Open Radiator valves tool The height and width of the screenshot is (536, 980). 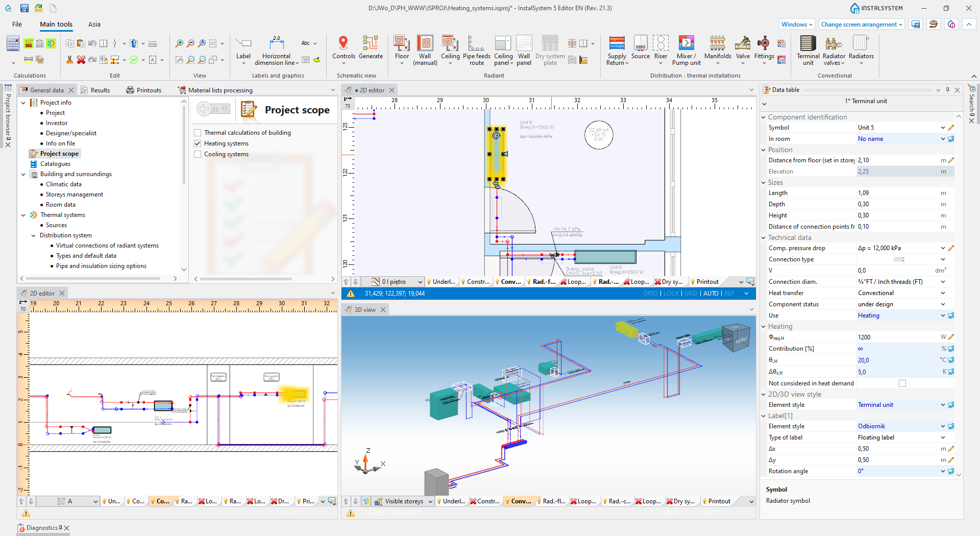834,50
